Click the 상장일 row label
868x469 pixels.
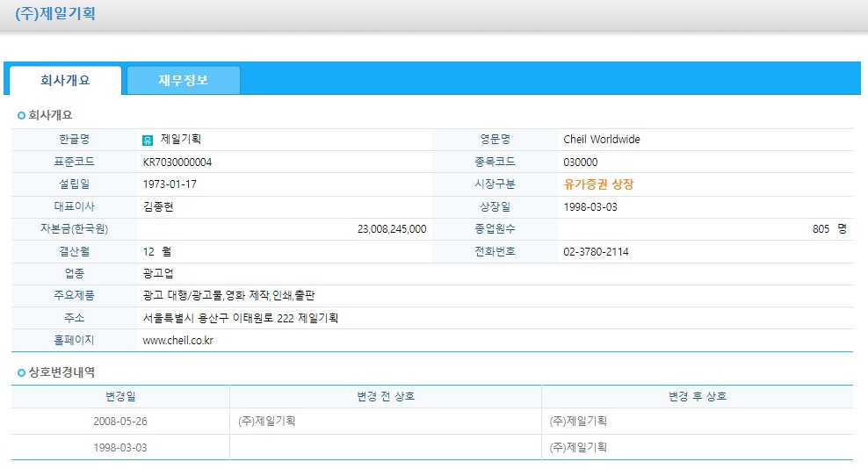(x=495, y=206)
